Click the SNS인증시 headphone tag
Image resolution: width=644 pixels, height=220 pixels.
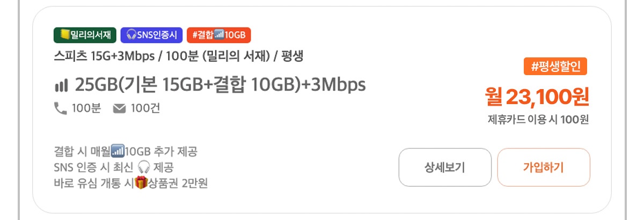(152, 35)
